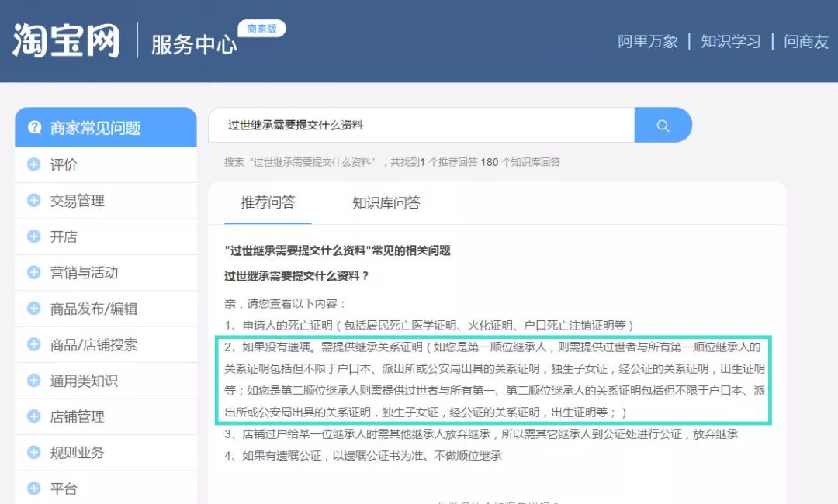Expand the 评价 category plus icon
This screenshot has height=504, width=838.
tap(33, 164)
